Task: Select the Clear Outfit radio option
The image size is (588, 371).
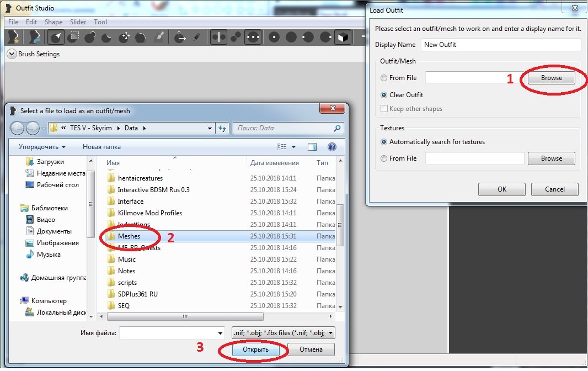Action: tap(384, 94)
